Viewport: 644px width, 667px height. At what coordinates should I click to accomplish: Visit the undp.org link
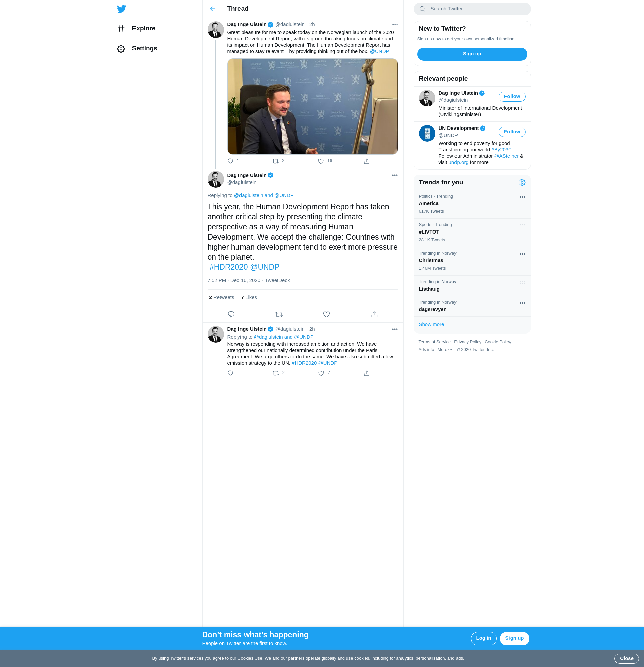coord(458,163)
